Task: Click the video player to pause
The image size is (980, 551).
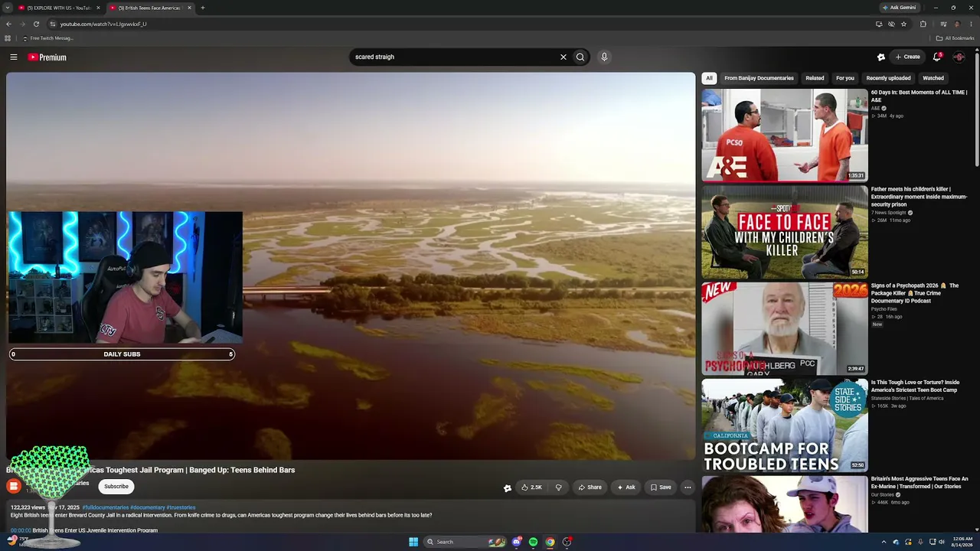Action: tap(351, 266)
